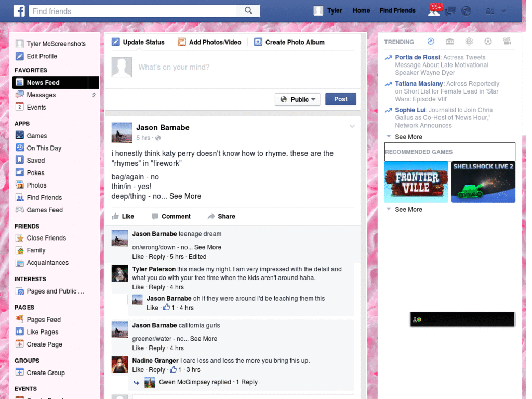Click the Family house icon
532x399 pixels.
point(20,250)
